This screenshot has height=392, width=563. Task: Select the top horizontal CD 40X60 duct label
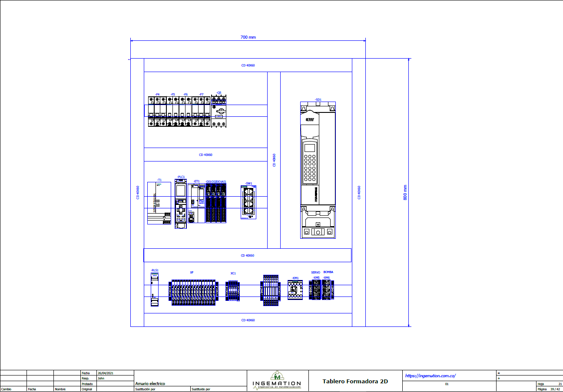click(x=248, y=66)
